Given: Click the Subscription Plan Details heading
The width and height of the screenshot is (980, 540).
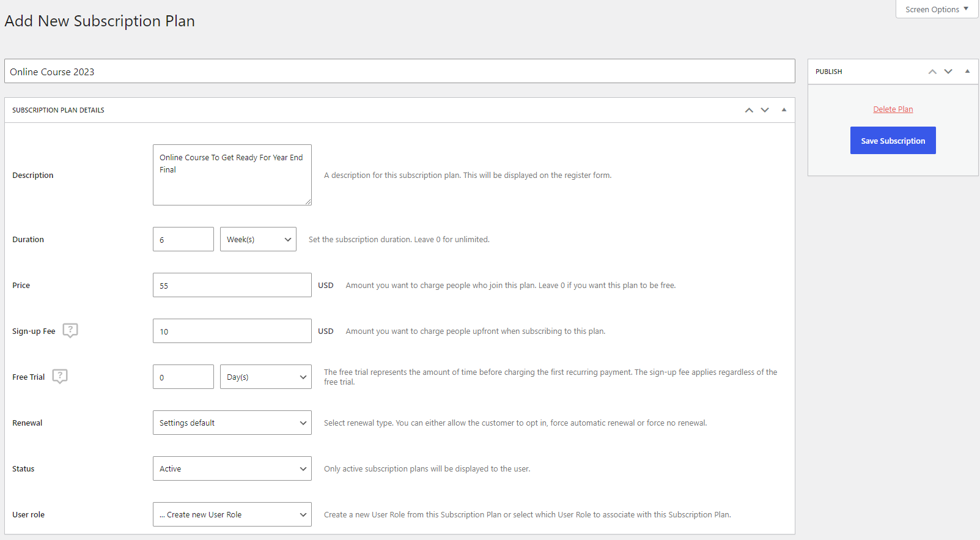Looking at the screenshot, I should click(x=58, y=110).
